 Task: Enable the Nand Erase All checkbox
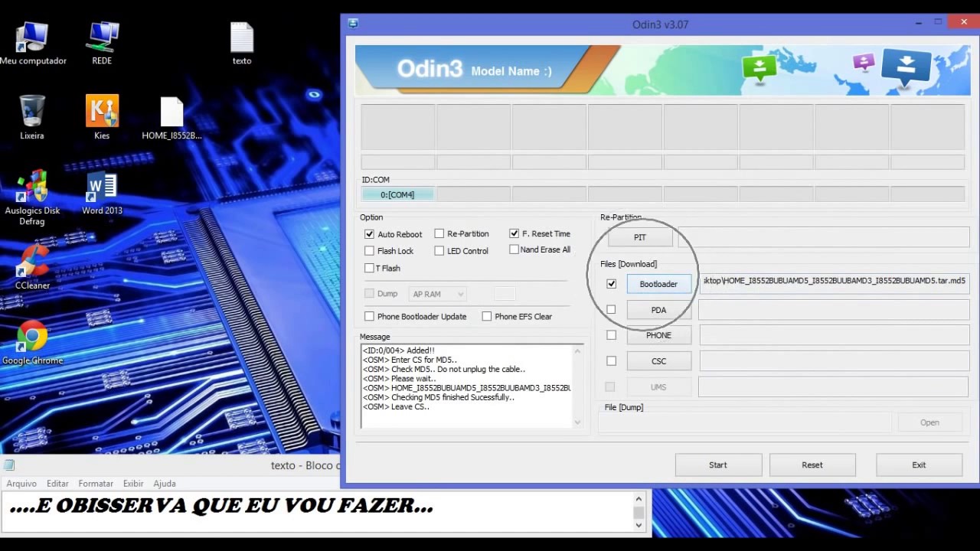coord(514,249)
